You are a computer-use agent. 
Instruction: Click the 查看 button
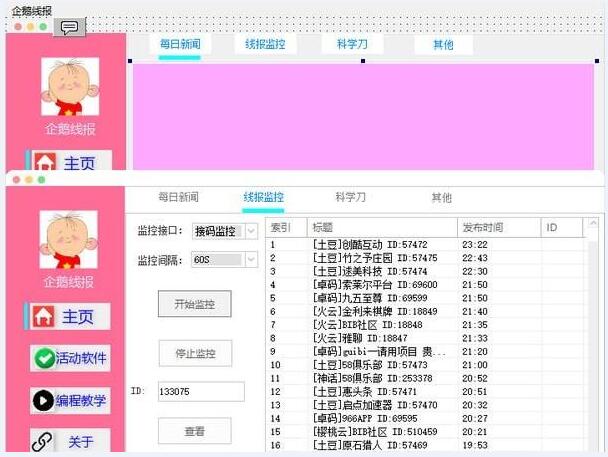[x=195, y=431]
